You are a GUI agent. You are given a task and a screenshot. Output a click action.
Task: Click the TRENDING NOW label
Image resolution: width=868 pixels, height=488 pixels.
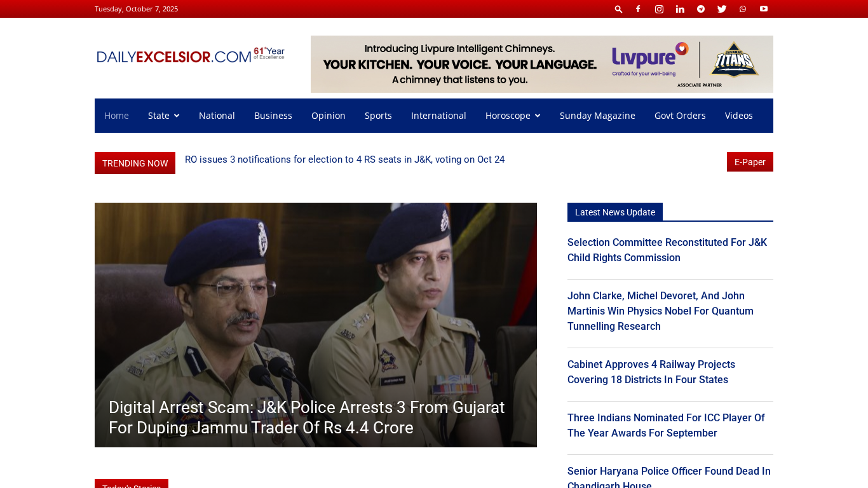[135, 163]
